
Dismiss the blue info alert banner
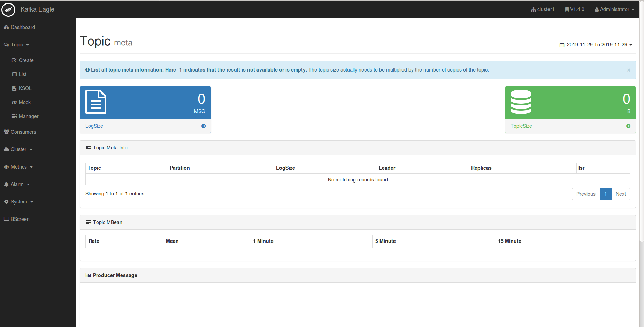(629, 70)
